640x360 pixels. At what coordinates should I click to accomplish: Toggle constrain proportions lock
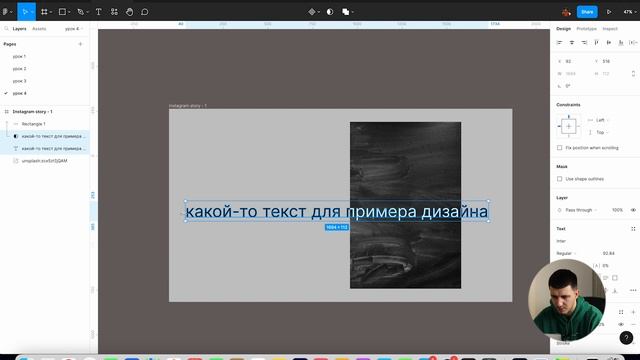633,73
